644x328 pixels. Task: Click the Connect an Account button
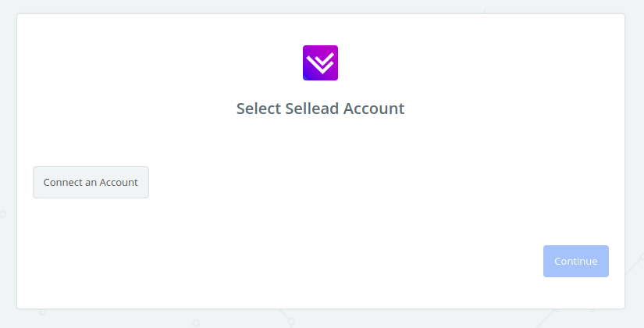[91, 182]
